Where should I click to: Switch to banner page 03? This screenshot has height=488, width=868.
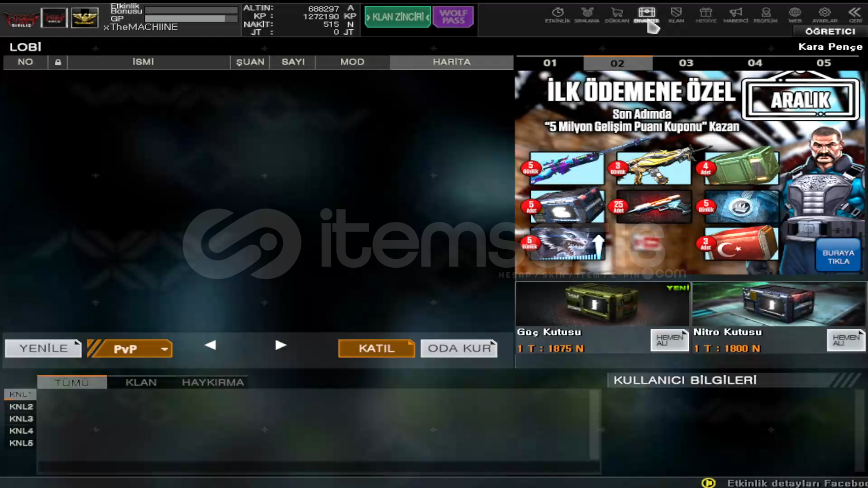click(687, 63)
